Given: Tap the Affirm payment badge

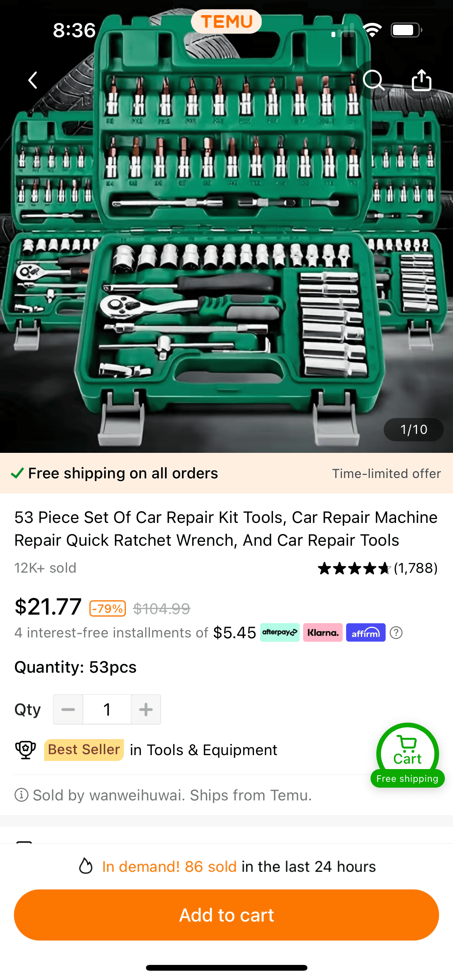Looking at the screenshot, I should [x=366, y=632].
